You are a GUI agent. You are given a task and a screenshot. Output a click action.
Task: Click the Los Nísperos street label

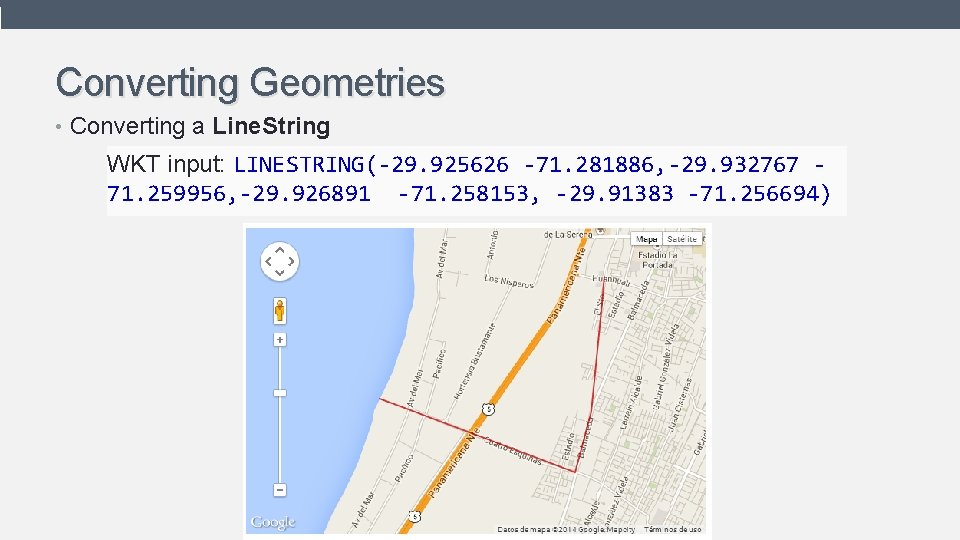coord(509,280)
